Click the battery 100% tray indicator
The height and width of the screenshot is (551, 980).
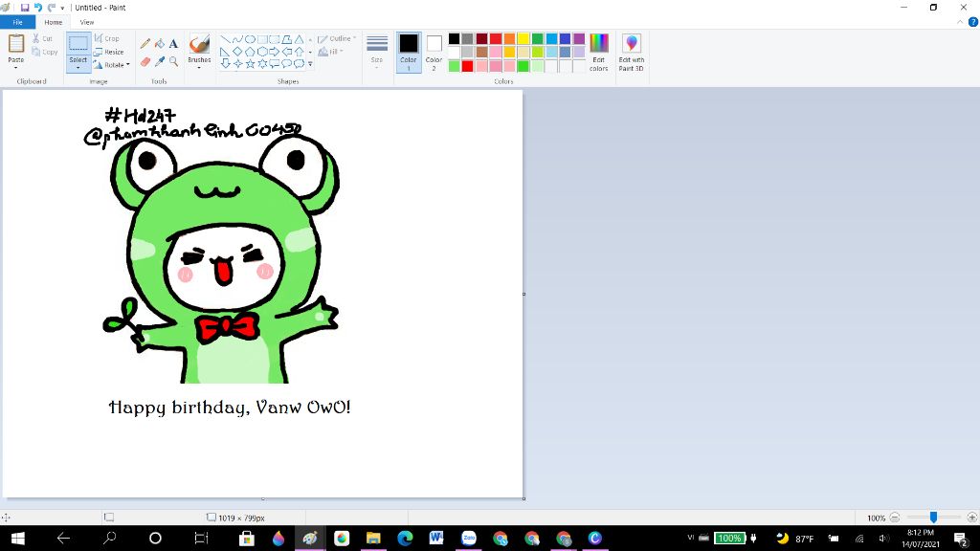pos(729,538)
